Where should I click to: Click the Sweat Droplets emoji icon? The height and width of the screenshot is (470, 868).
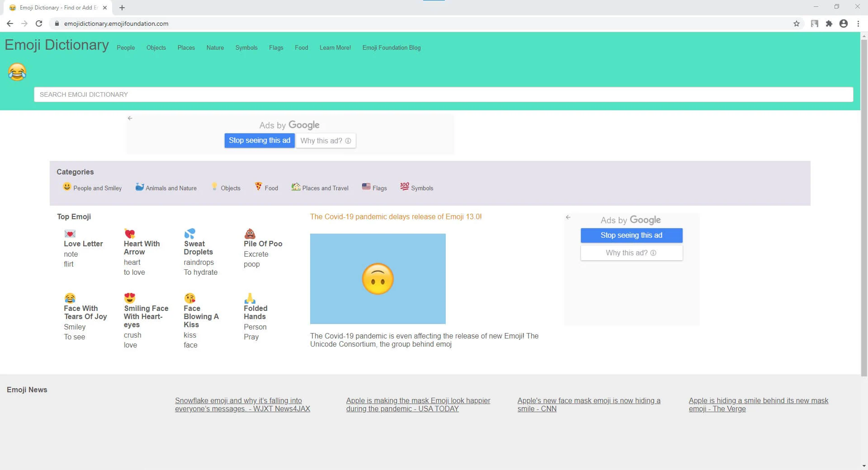[x=190, y=234]
